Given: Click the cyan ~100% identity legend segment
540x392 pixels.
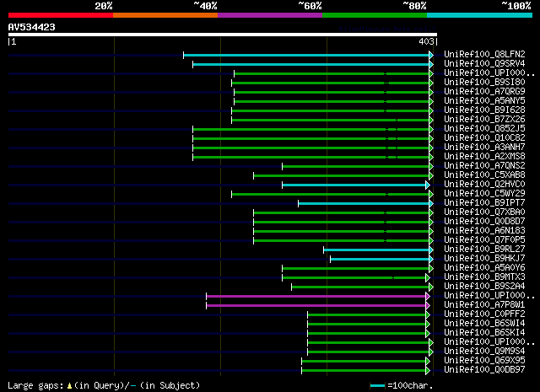Looking at the screenshot, I should pyautogui.click(x=480, y=15).
